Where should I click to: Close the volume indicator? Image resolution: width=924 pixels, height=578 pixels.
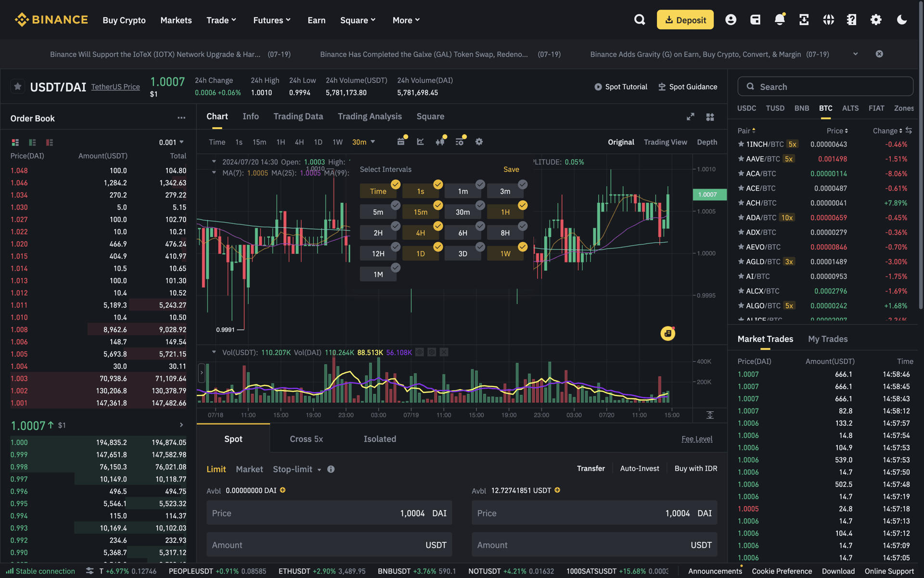coord(444,352)
